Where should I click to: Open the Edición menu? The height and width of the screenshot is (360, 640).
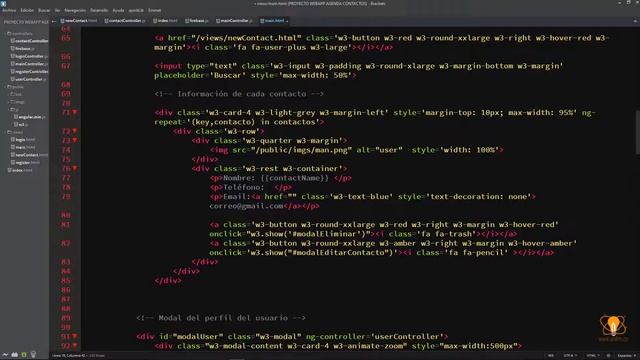click(27, 10)
